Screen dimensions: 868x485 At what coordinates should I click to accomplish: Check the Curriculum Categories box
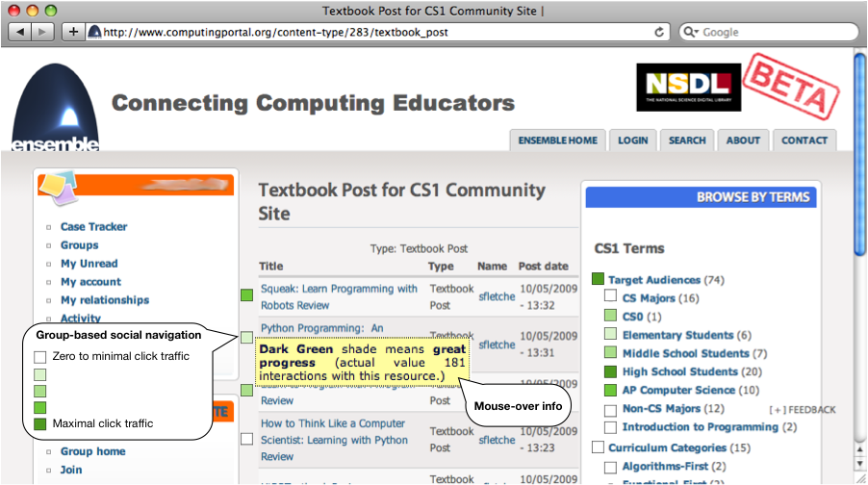[598, 447]
